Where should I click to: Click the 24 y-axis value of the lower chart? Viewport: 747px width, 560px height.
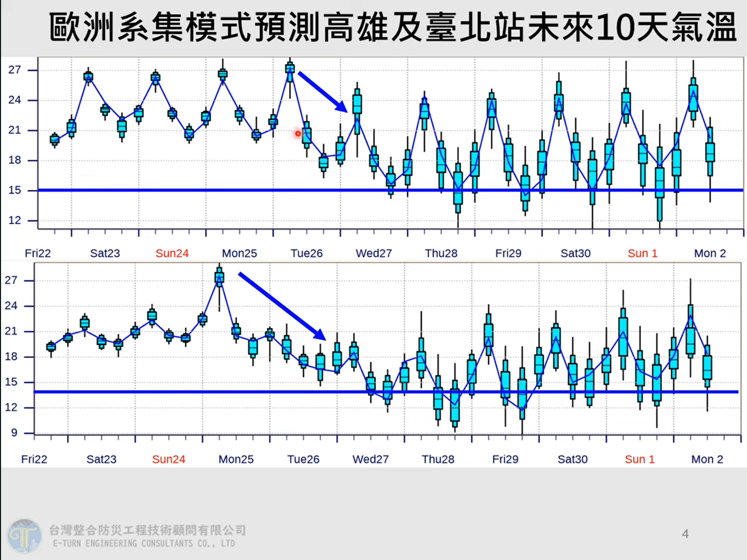coord(11,305)
